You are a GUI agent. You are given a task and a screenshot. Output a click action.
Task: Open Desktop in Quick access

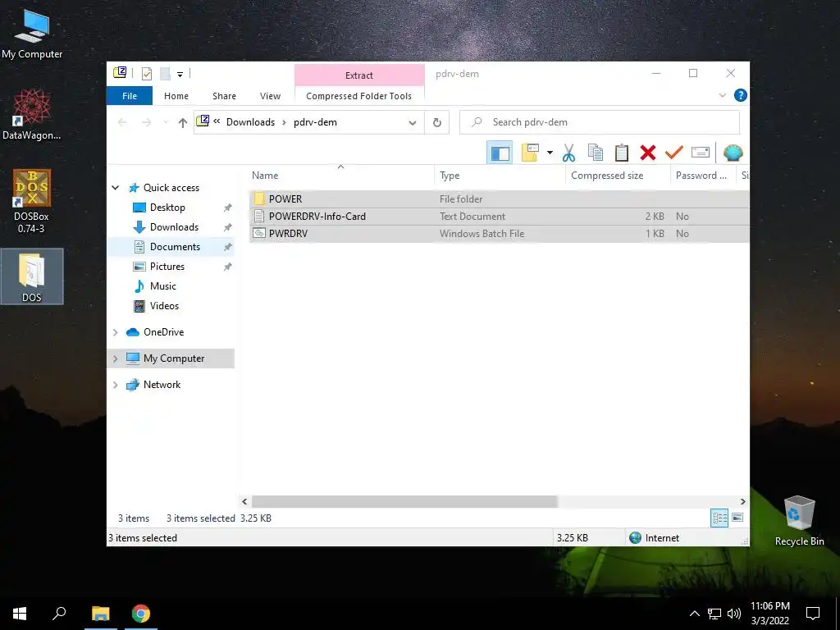click(x=167, y=208)
